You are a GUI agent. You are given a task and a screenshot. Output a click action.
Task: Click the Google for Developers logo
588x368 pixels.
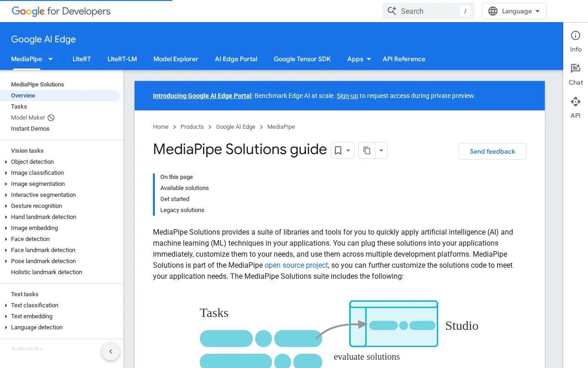point(61,11)
